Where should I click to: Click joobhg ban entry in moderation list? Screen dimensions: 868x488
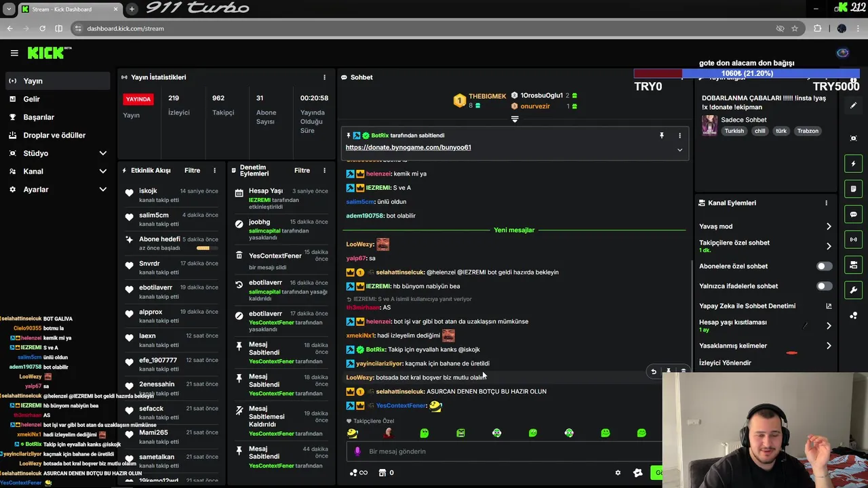(279, 230)
